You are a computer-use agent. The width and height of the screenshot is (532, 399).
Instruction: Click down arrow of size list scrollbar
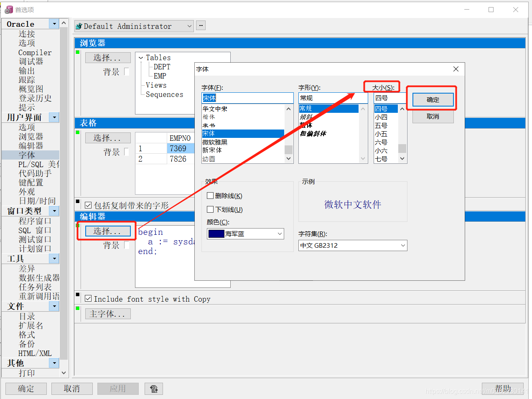402,159
